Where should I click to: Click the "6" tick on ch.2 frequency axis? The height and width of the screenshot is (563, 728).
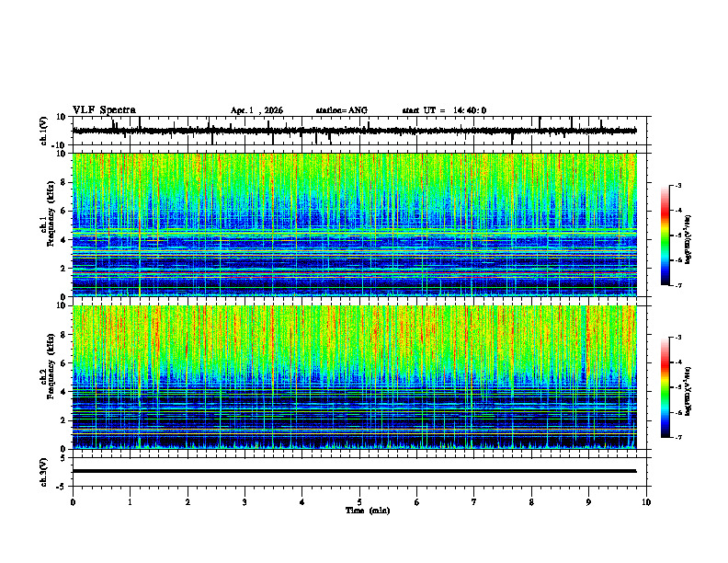coord(64,363)
